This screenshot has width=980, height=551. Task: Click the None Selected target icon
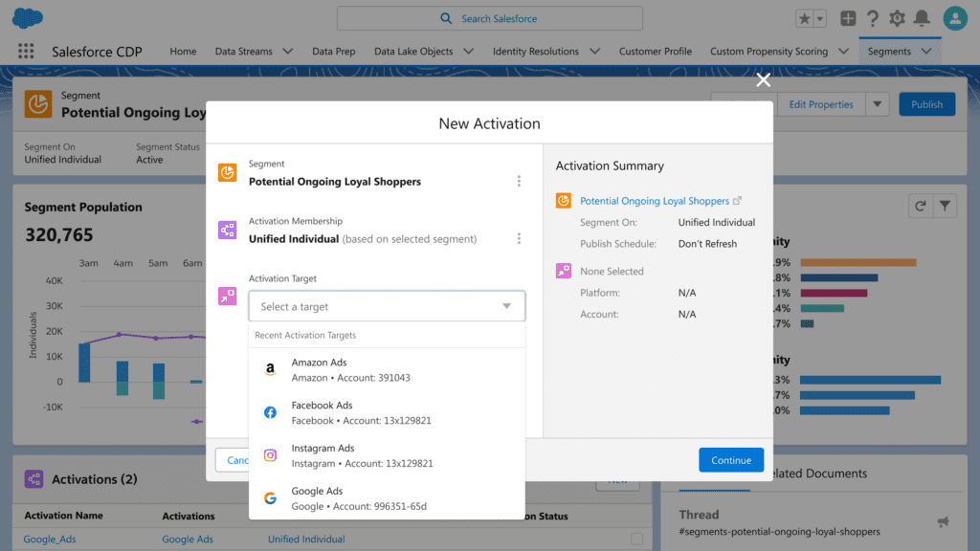point(564,271)
